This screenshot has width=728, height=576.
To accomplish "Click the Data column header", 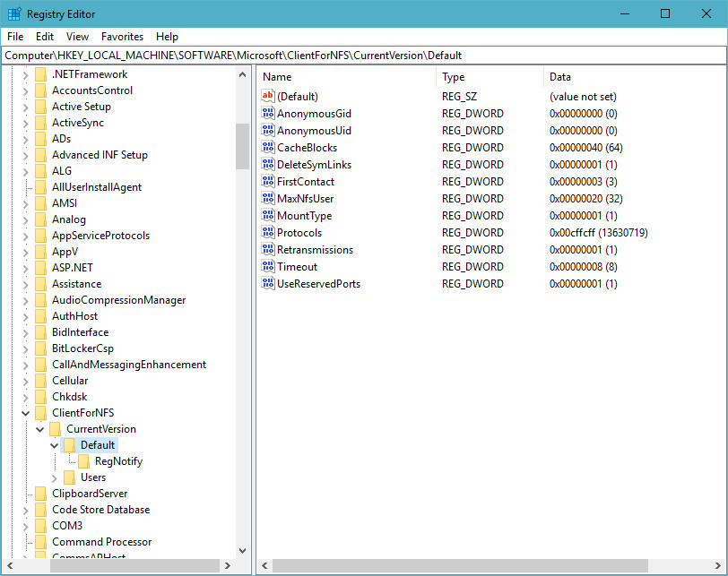I will 628,77.
